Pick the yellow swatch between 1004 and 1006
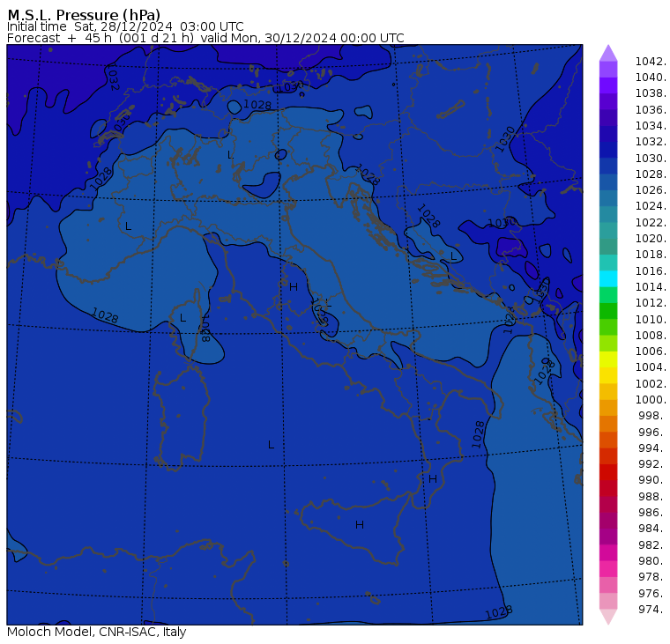The height and width of the screenshot is (644, 670). (x=608, y=359)
